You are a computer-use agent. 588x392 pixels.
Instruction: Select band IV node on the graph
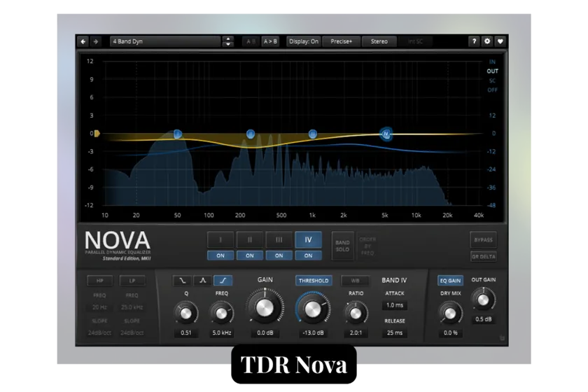click(x=386, y=134)
